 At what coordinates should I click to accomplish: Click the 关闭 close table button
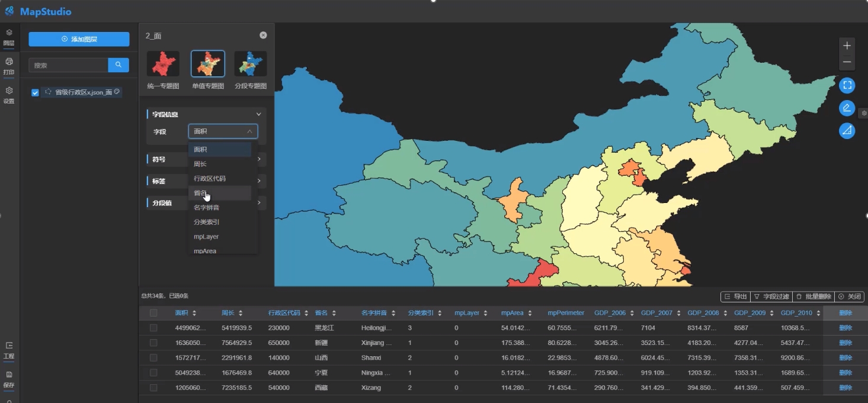(849, 296)
